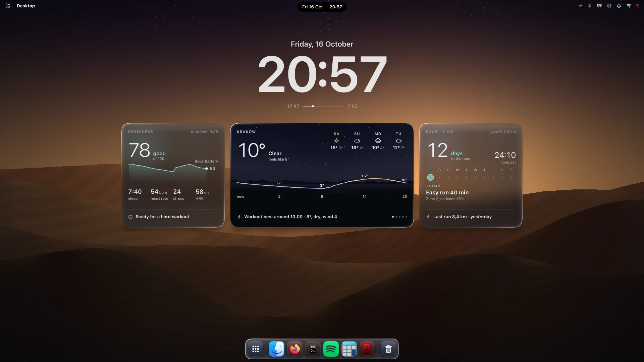Screen dimensions: 644x362
Task: Click the 7:03 sunrise time
Action: click(x=353, y=106)
